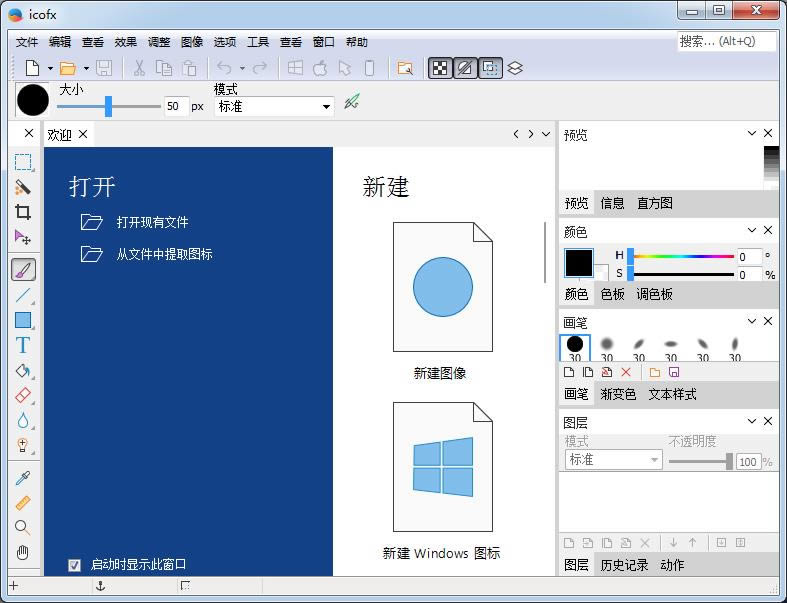Switch to the 调色板 tab
The image size is (787, 603).
654,294
